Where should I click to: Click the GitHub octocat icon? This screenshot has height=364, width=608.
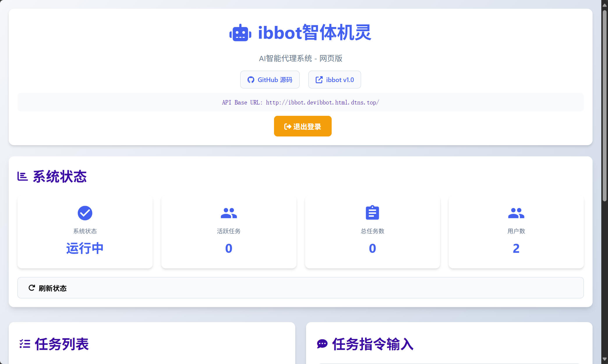click(x=251, y=80)
